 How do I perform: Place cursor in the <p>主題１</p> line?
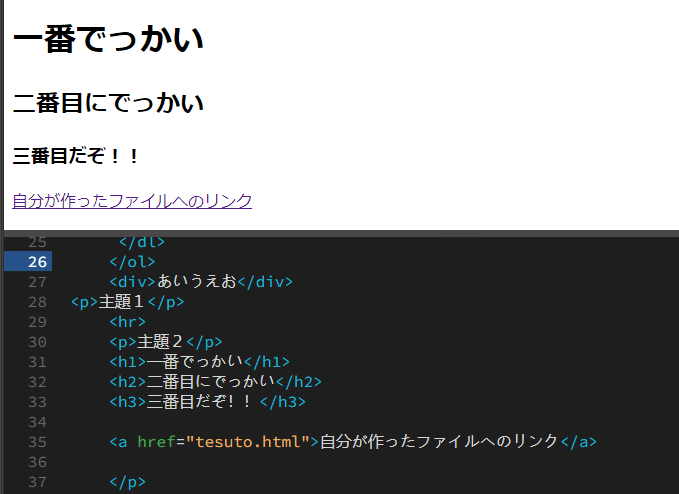[127, 302]
